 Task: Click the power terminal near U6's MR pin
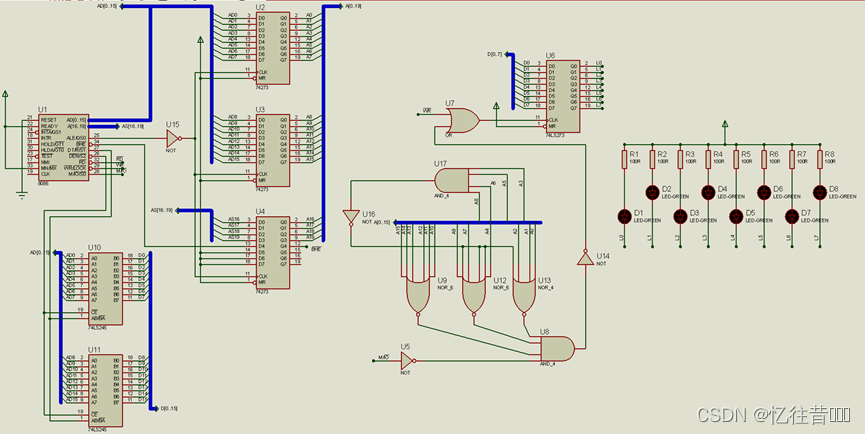click(495, 105)
